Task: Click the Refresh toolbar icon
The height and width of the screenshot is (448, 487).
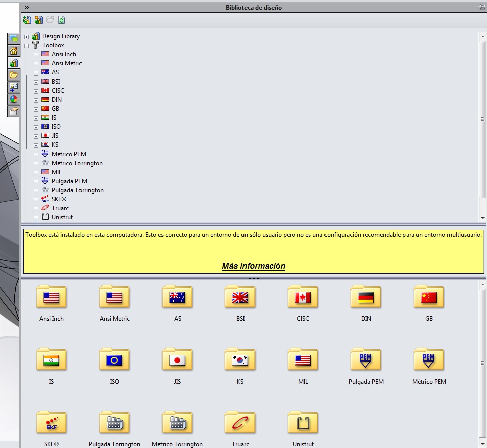Action: pos(61,20)
